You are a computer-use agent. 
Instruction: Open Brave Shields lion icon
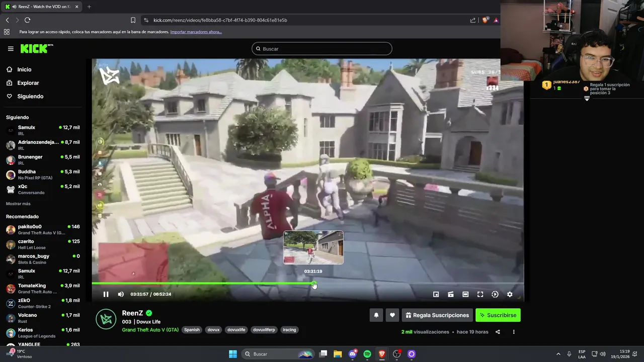485,20
